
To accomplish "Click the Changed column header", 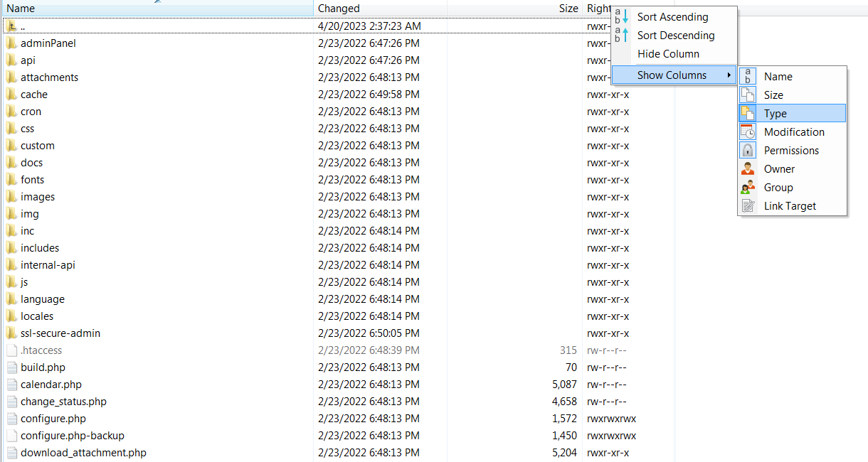I will [339, 9].
